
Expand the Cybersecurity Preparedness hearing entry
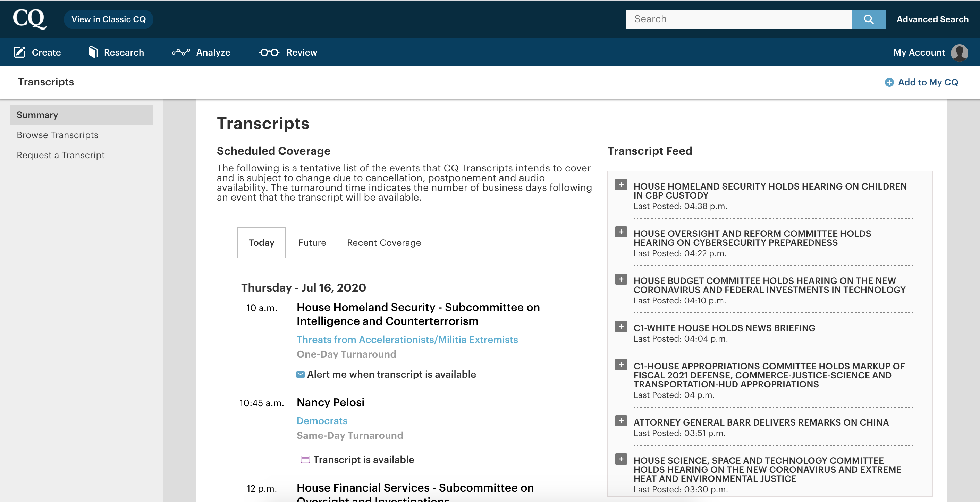621,232
